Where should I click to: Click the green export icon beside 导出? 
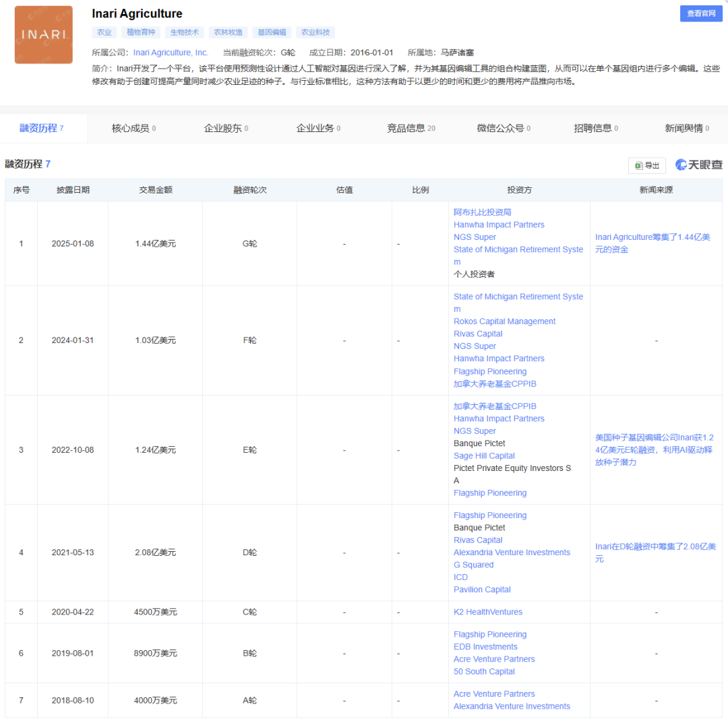point(639,165)
